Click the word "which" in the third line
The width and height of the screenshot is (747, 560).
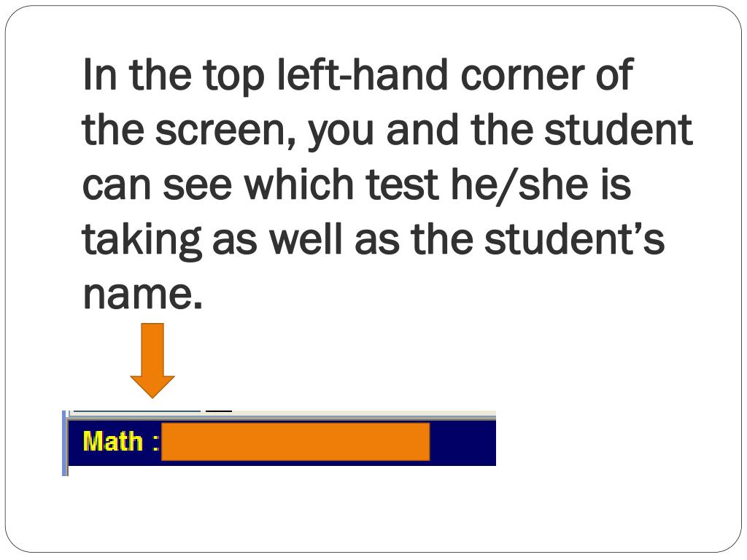click(298, 184)
